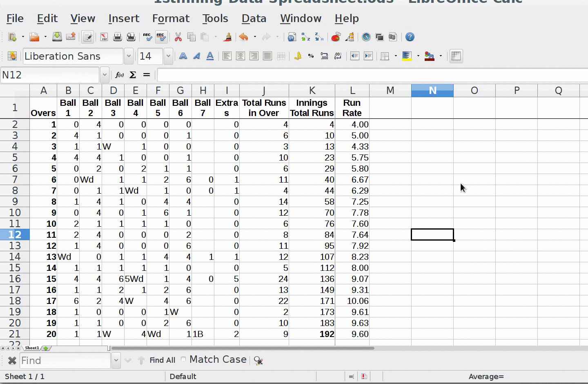Insert a chart using the Chart icon
The image size is (588, 384).
click(336, 37)
